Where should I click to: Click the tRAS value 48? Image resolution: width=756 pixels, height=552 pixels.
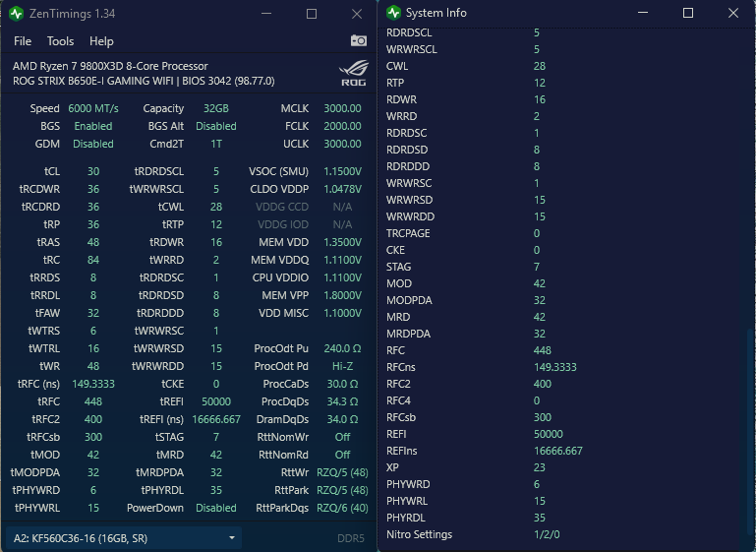[x=93, y=242]
